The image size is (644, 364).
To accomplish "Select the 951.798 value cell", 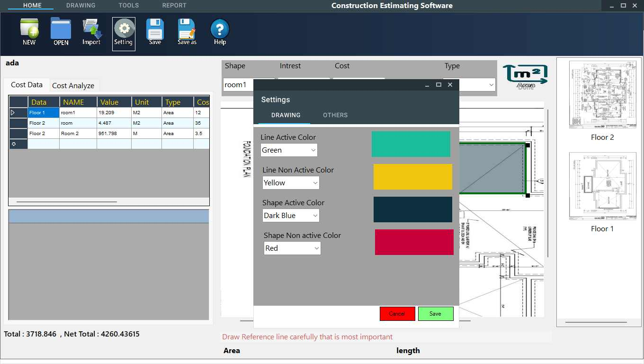I will click(114, 134).
